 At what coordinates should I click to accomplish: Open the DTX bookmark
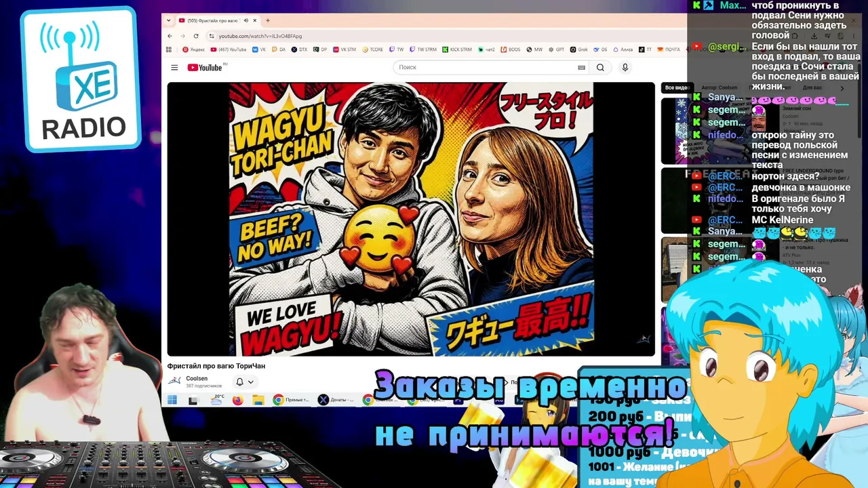click(299, 49)
